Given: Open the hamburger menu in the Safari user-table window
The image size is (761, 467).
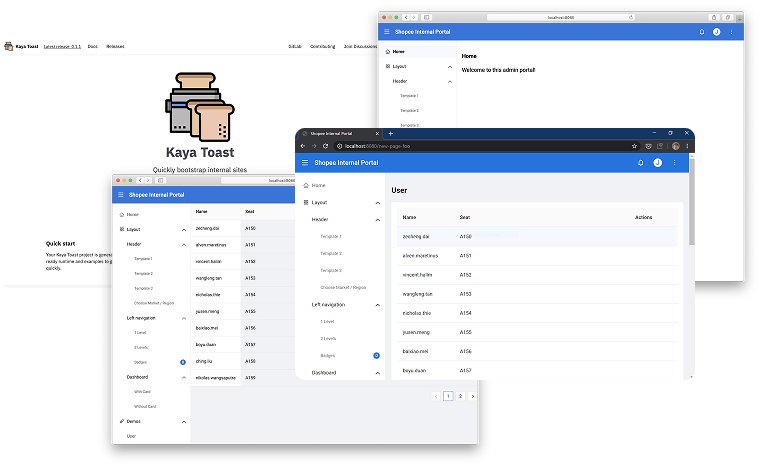Looking at the screenshot, I should coord(121,195).
